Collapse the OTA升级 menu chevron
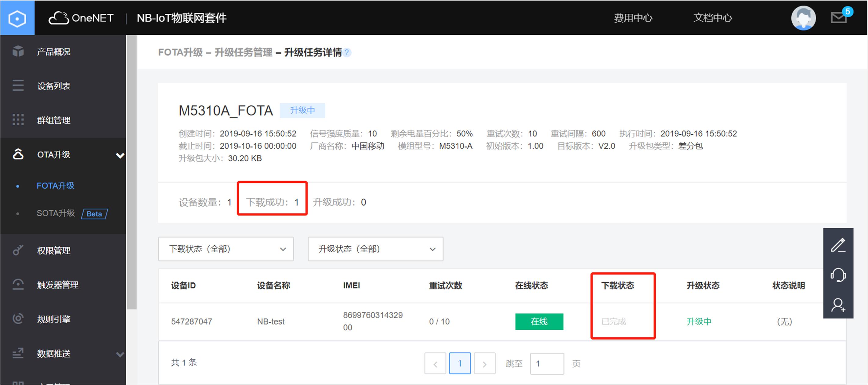Viewport: 868px width, 385px height. click(x=120, y=155)
